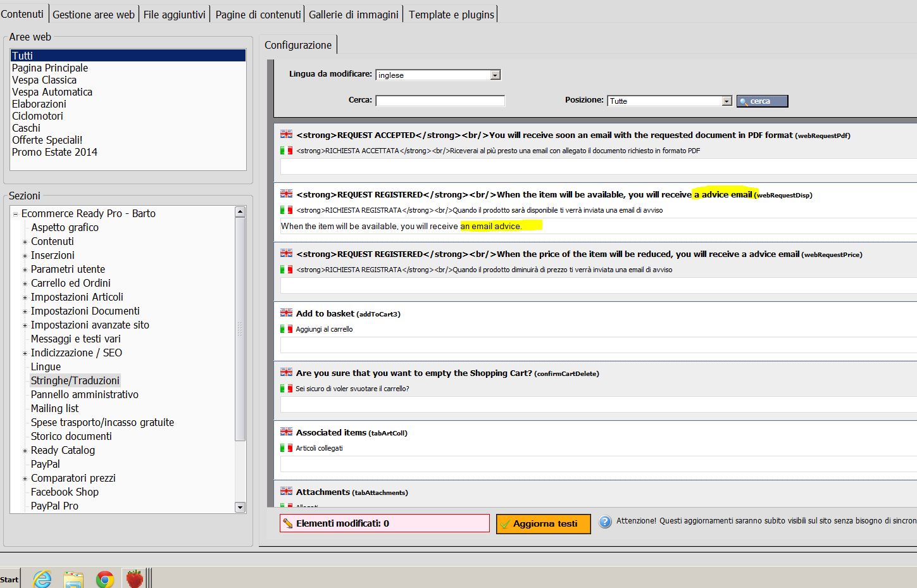Open the 'Gestione aree web' tab
The height and width of the screenshot is (588, 917).
pos(94,15)
